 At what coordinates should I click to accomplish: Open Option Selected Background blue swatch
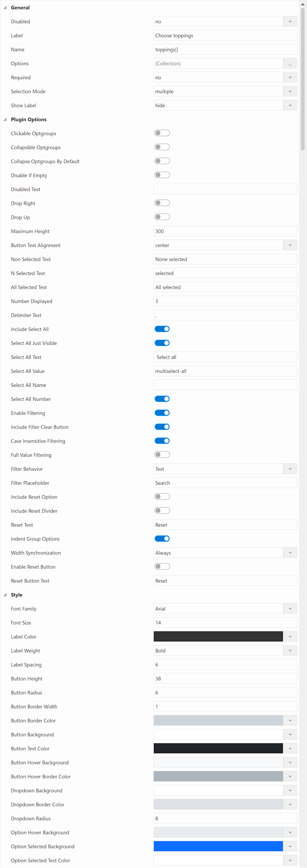click(x=218, y=846)
